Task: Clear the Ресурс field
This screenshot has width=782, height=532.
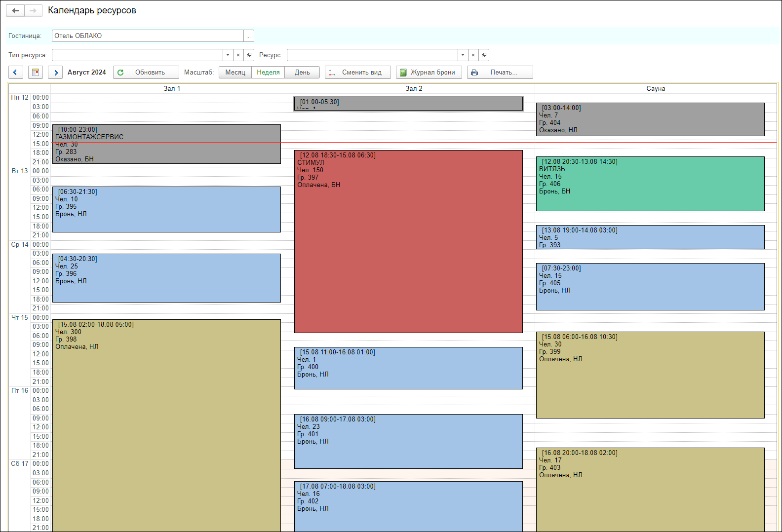Action: pyautogui.click(x=473, y=55)
